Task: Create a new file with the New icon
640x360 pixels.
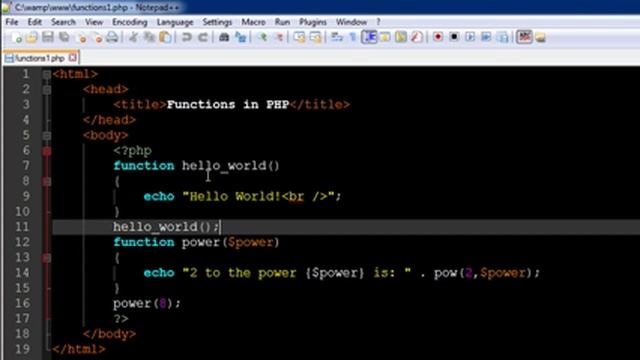Action: (17, 37)
